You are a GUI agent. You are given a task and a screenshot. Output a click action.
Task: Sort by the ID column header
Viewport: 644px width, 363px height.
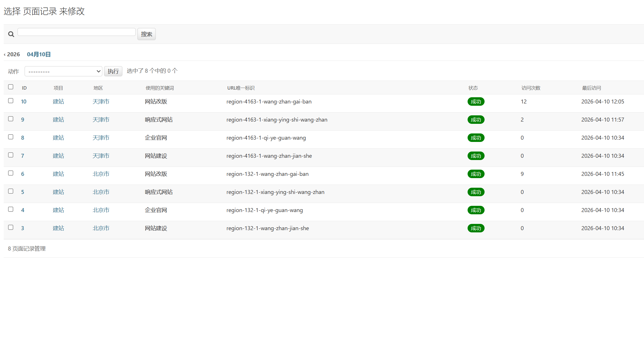(24, 88)
